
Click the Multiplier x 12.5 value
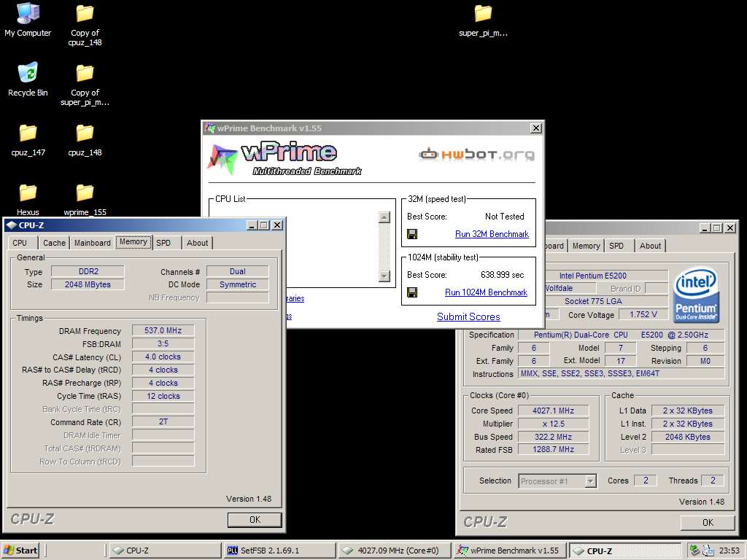coord(553,424)
